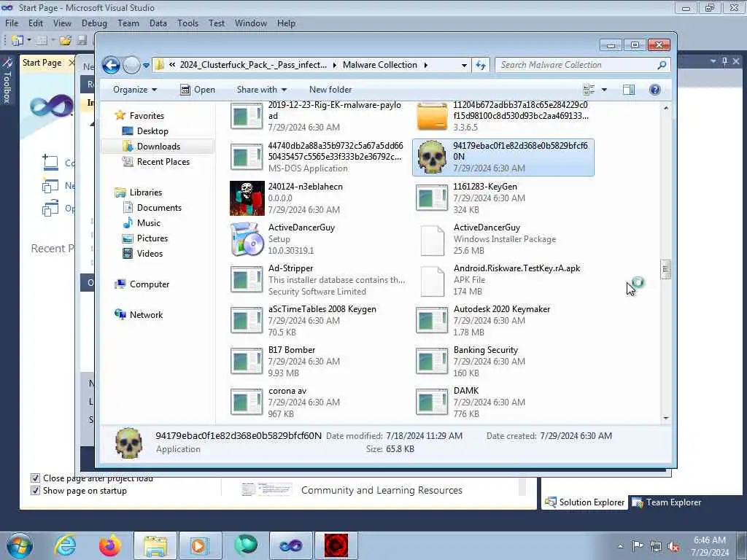The height and width of the screenshot is (560, 747).
Task: Open the view options dropdown arrow
Action: point(604,90)
